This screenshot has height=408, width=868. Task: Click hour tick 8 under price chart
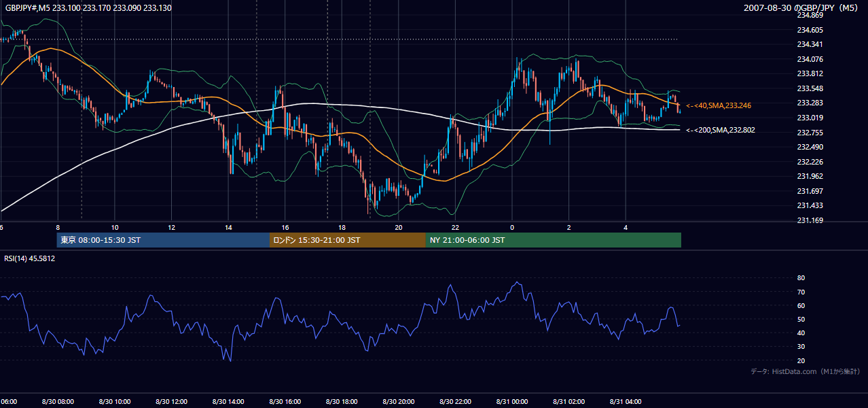58,227
